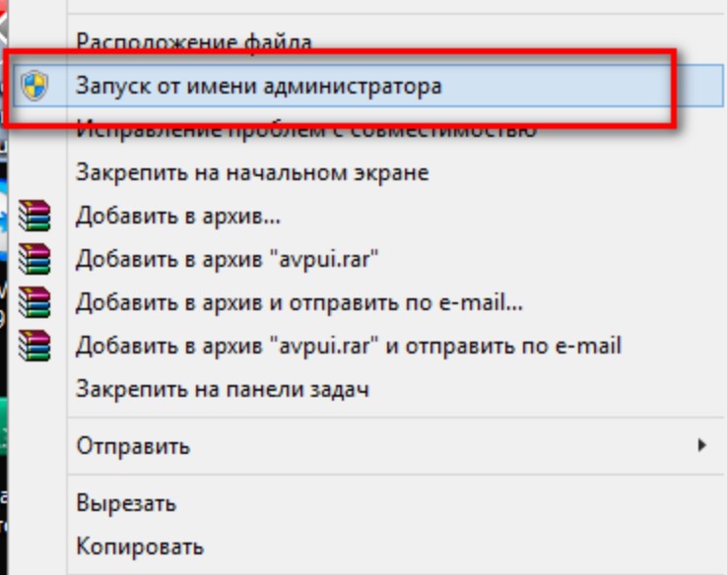The height and width of the screenshot is (575, 728).
Task: Choose 'Закрепить на панели задач'
Action: (x=223, y=389)
